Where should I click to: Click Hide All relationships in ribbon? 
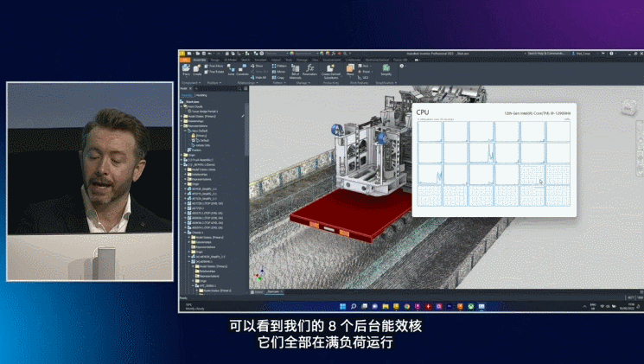(x=258, y=77)
